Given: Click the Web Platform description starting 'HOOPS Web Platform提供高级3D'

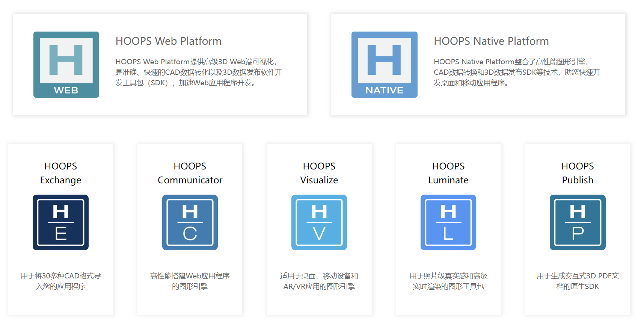Looking at the screenshot, I should [199, 72].
